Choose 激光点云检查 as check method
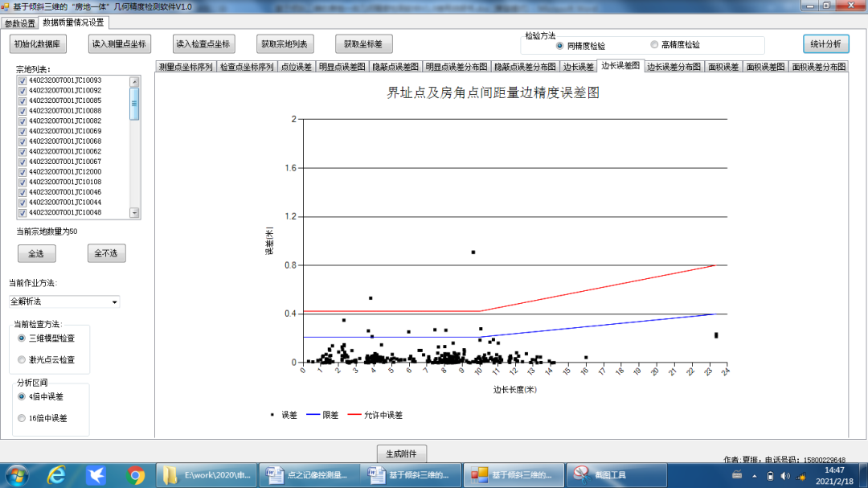The width and height of the screenshot is (868, 488). pos(22,359)
